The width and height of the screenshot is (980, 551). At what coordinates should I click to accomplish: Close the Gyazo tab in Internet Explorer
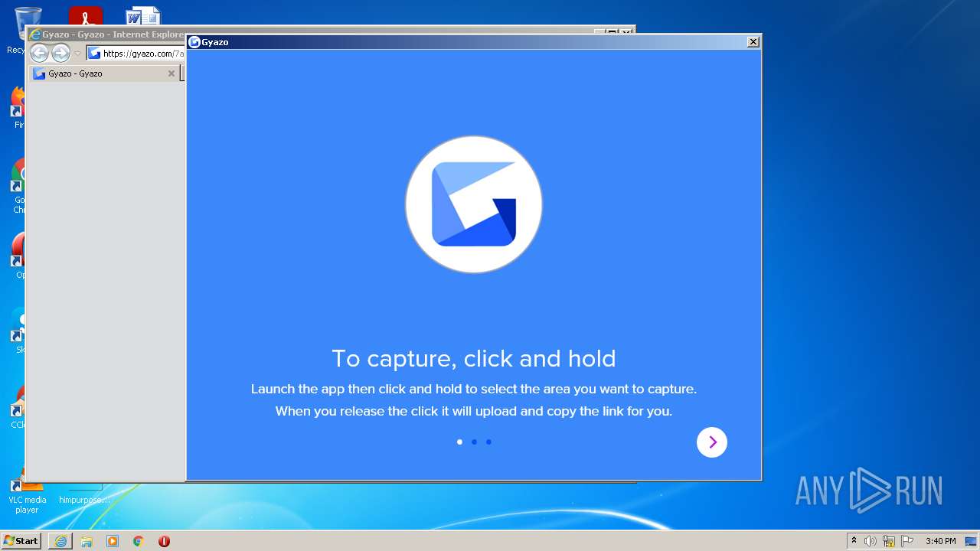coord(171,73)
